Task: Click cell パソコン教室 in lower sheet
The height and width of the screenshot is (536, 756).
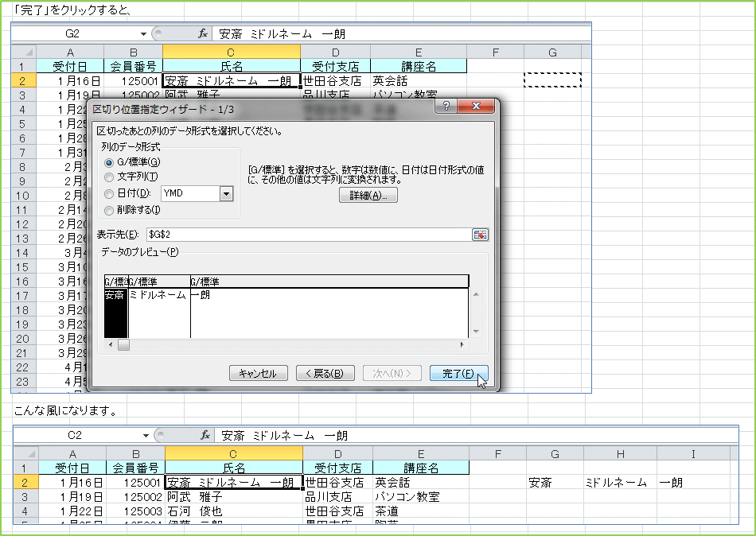Action: [x=421, y=496]
